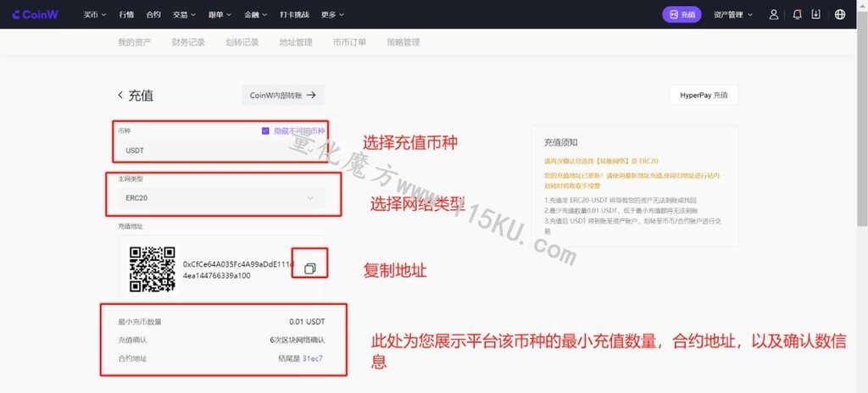Open the 行情 menu item
This screenshot has width=868, height=393.
coord(126,14)
